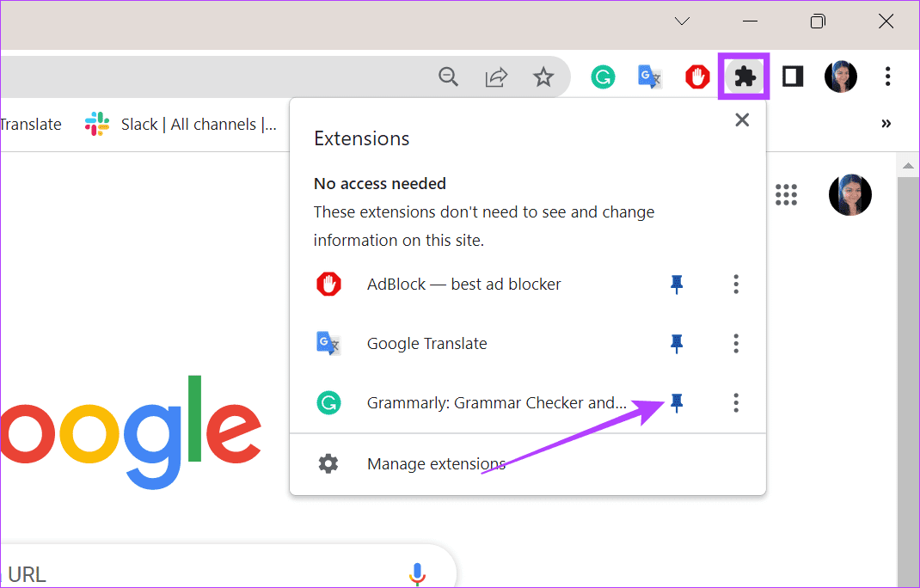Open more options for the AdBlock extension
The height and width of the screenshot is (588, 920).
click(x=736, y=284)
